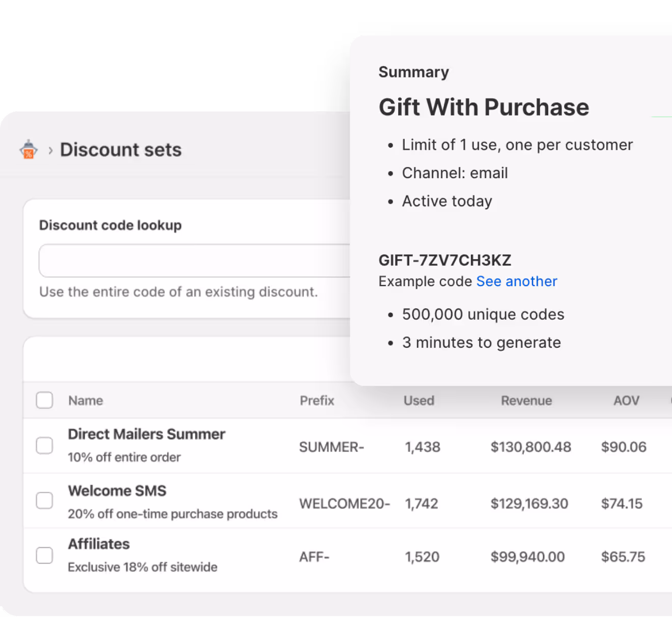Viewport: 672px width, 617px height.
Task: Open the Welcome SMS discount set
Action: pyautogui.click(x=117, y=491)
